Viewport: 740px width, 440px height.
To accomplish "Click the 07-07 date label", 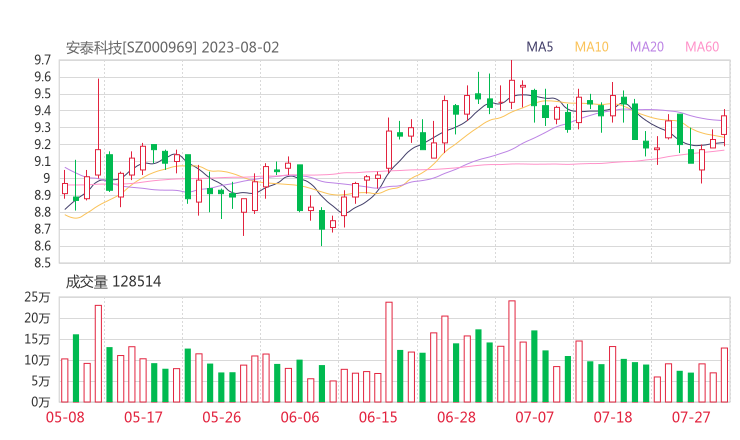I will [x=534, y=417].
